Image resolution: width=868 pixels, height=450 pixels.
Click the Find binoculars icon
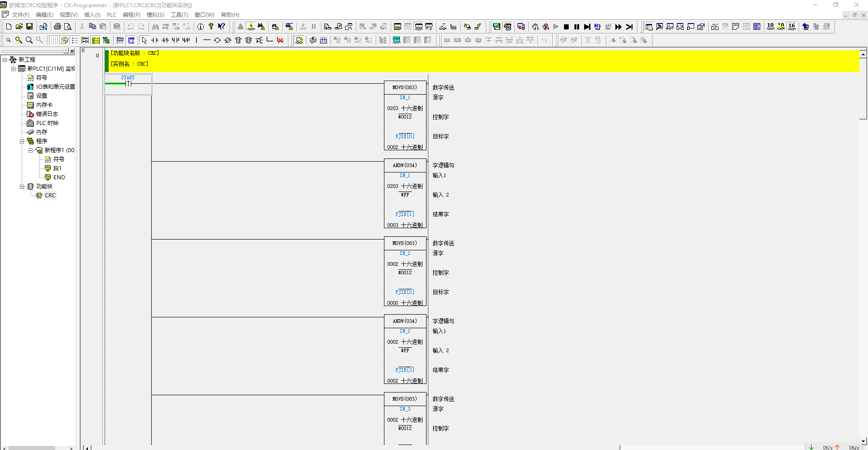155,27
